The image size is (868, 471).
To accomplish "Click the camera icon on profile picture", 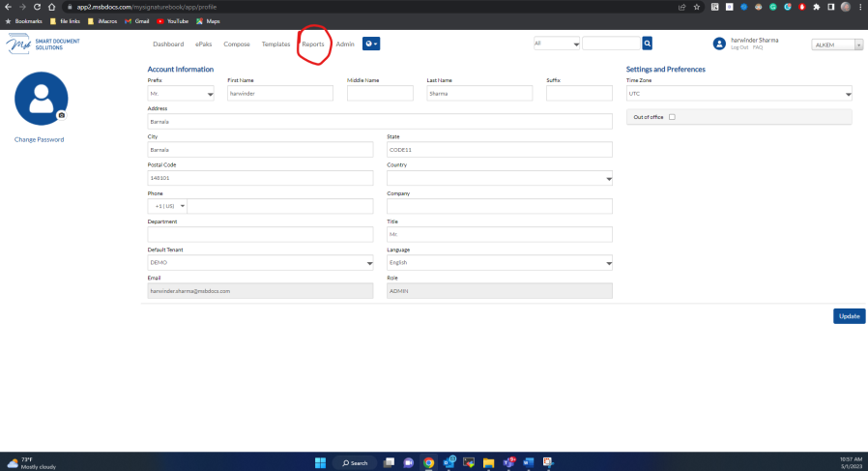I will pos(62,115).
